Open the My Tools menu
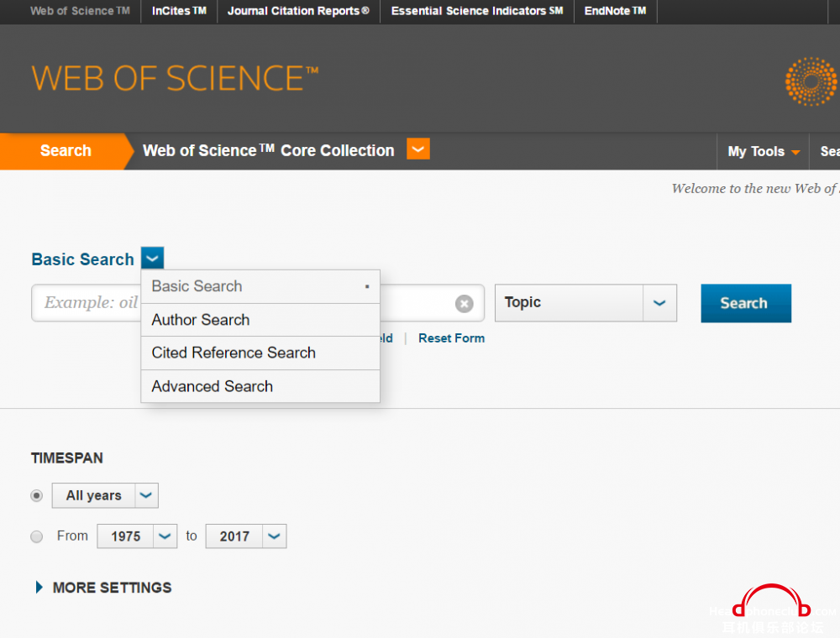The height and width of the screenshot is (638, 840). [x=764, y=151]
